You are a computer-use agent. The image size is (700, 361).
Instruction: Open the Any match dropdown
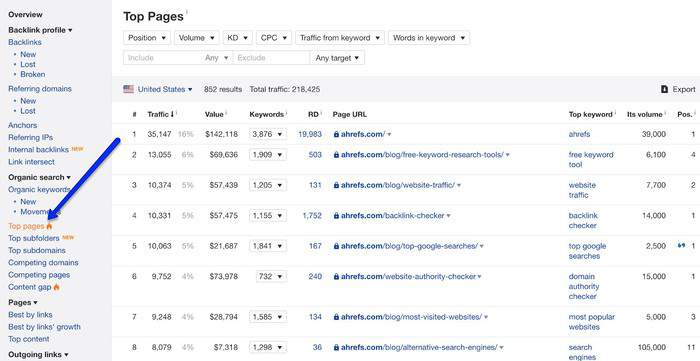pos(217,58)
